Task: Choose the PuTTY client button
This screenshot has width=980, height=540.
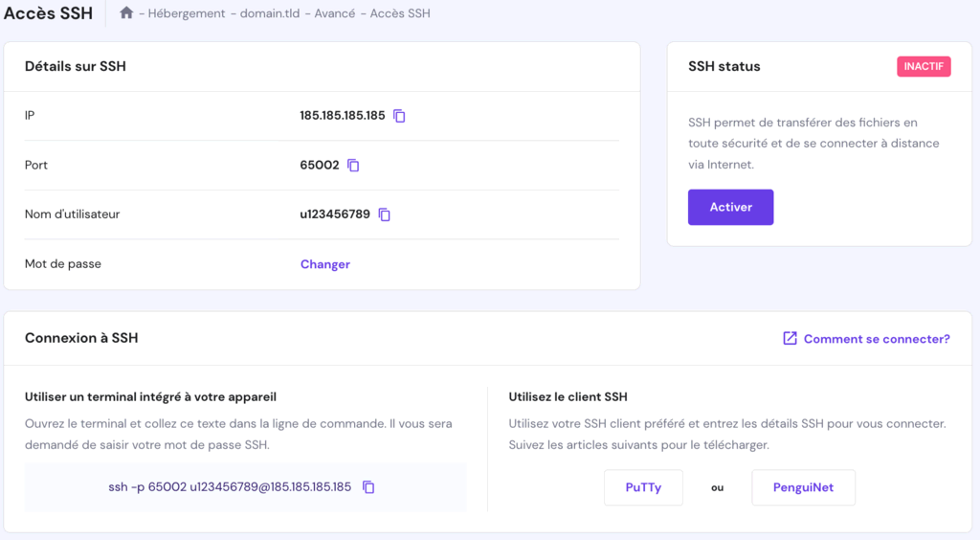Action: coord(643,487)
